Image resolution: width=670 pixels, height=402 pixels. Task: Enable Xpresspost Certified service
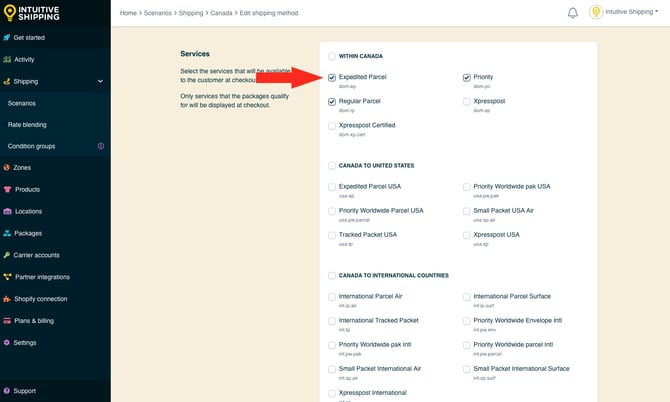click(332, 126)
